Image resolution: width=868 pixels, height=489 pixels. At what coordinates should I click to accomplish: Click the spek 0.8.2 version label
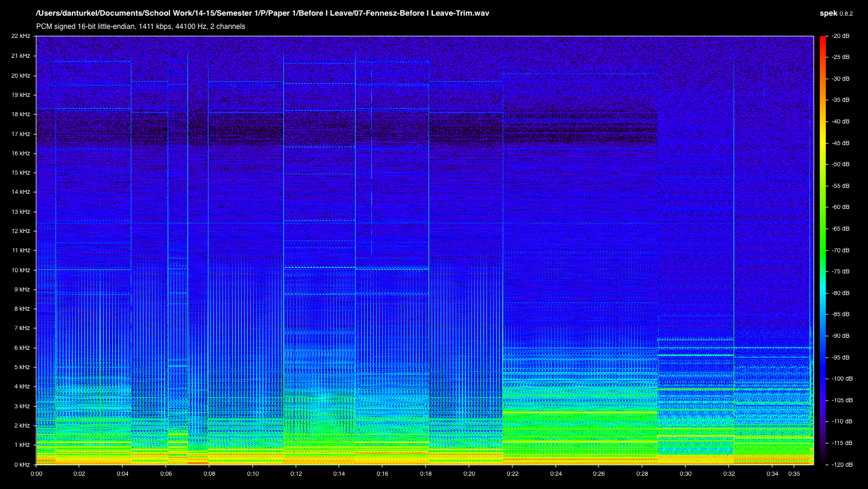836,13
